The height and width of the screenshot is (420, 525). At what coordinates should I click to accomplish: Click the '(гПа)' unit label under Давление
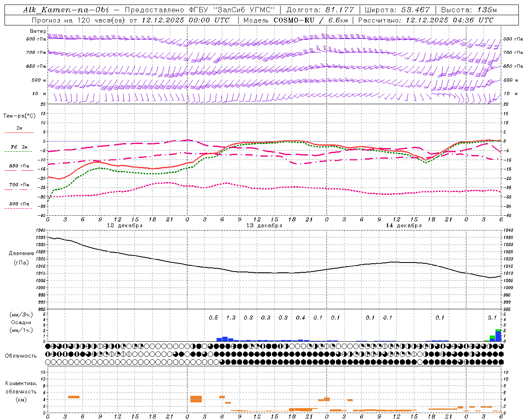coord(21,263)
